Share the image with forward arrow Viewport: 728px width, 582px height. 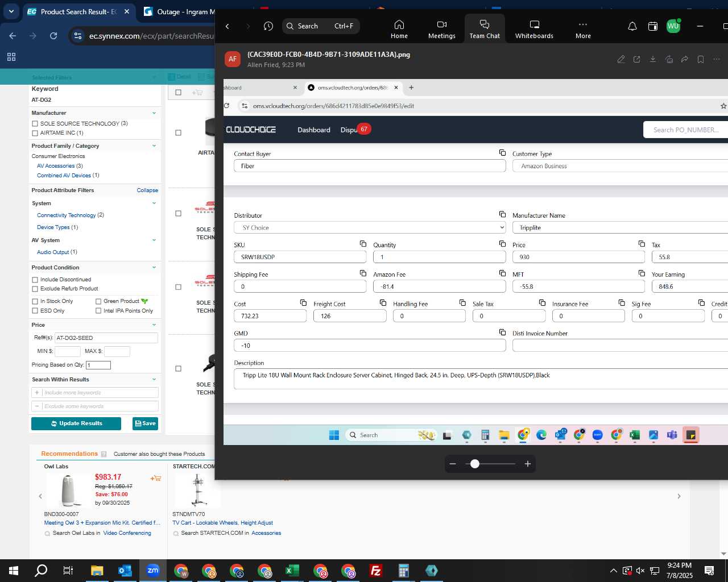click(685, 59)
